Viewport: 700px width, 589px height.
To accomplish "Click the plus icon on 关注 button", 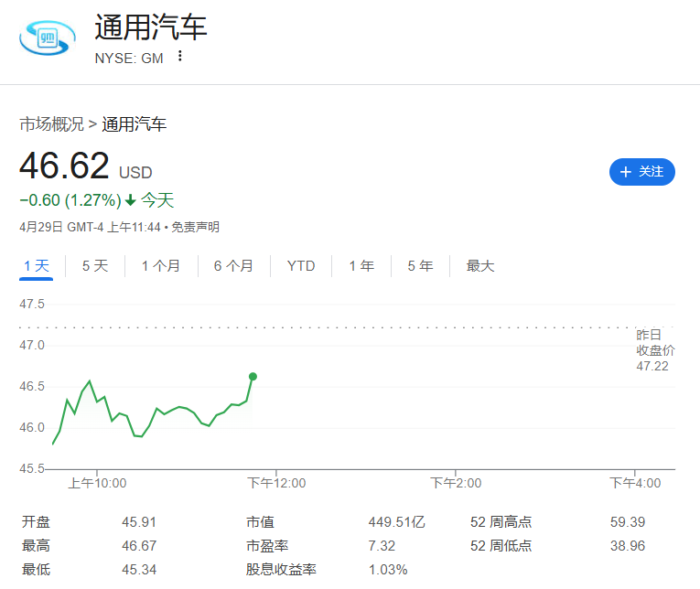I will pyautogui.click(x=626, y=172).
